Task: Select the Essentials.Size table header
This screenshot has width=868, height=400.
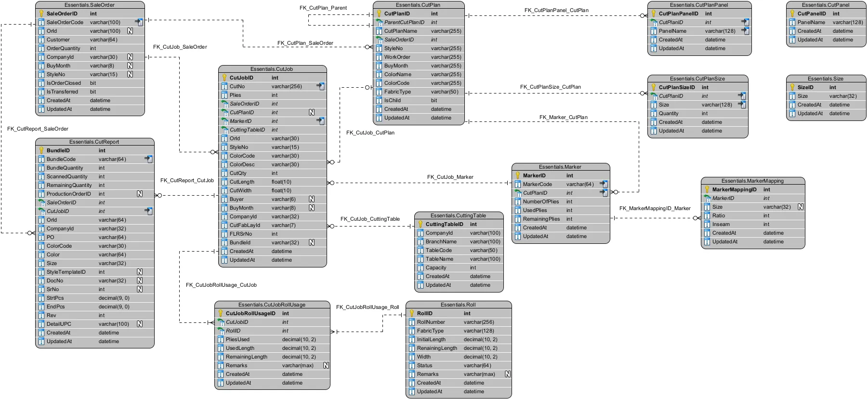Action: 825,79
